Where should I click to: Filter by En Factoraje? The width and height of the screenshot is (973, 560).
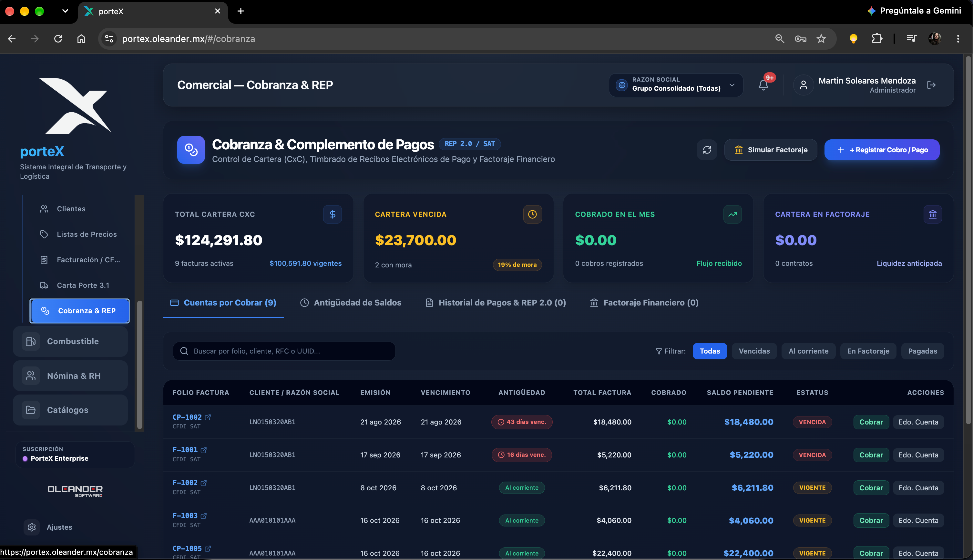(868, 351)
